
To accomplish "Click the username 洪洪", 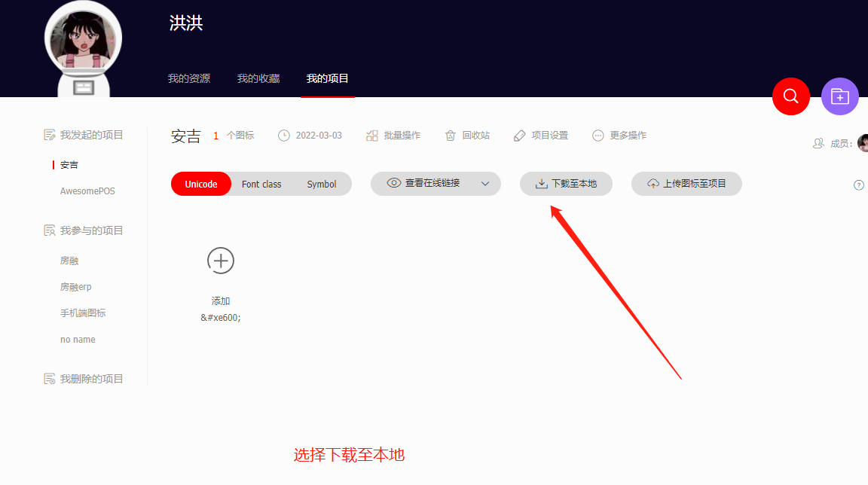I will point(186,23).
